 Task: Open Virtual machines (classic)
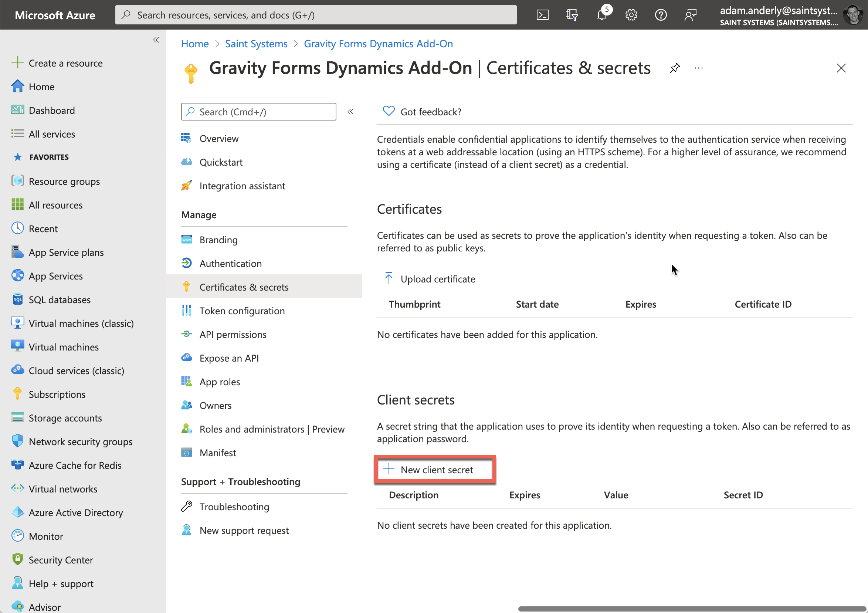[72, 324]
